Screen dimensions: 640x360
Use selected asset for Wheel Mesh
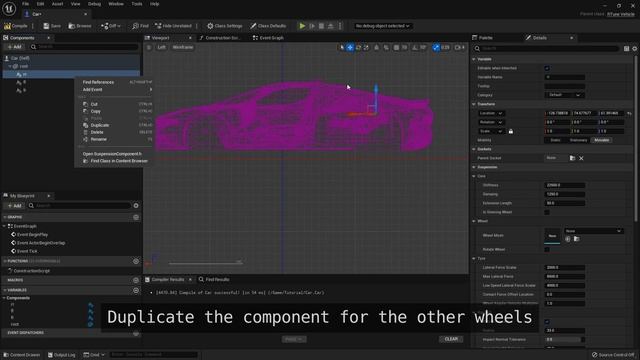point(568,239)
